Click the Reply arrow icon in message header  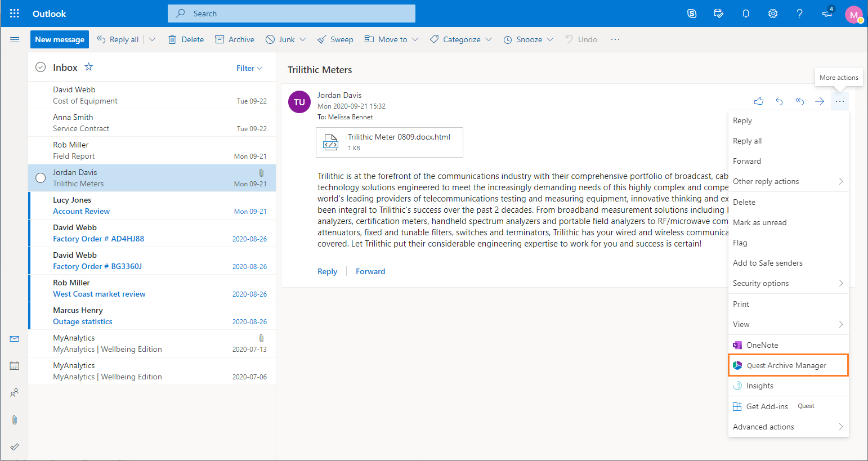point(779,101)
